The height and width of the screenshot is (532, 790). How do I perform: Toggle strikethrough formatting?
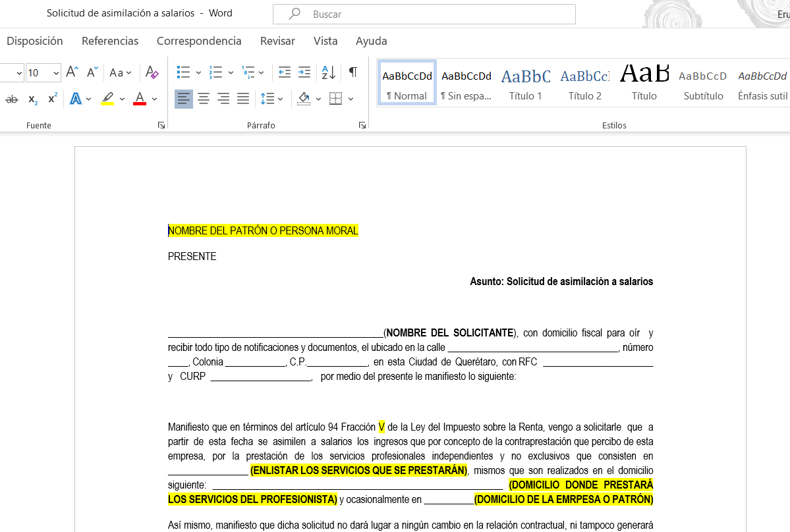coord(12,99)
